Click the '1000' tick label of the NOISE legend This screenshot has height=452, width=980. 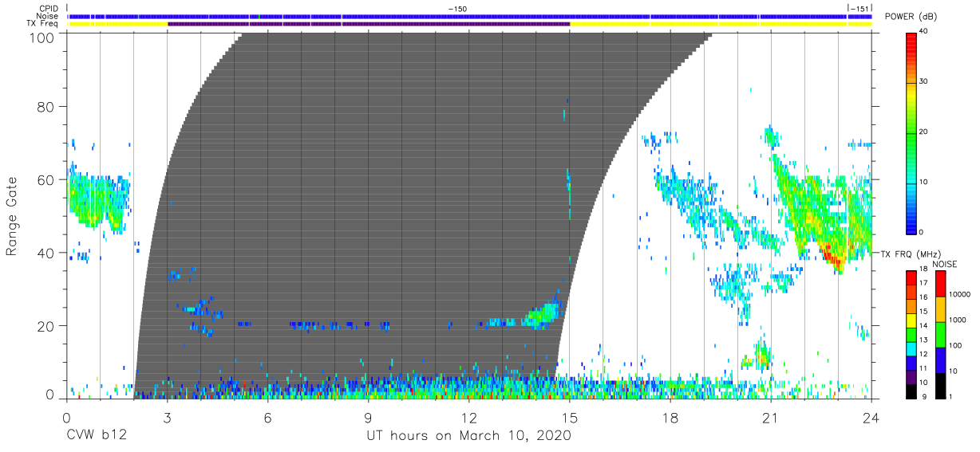(x=958, y=320)
